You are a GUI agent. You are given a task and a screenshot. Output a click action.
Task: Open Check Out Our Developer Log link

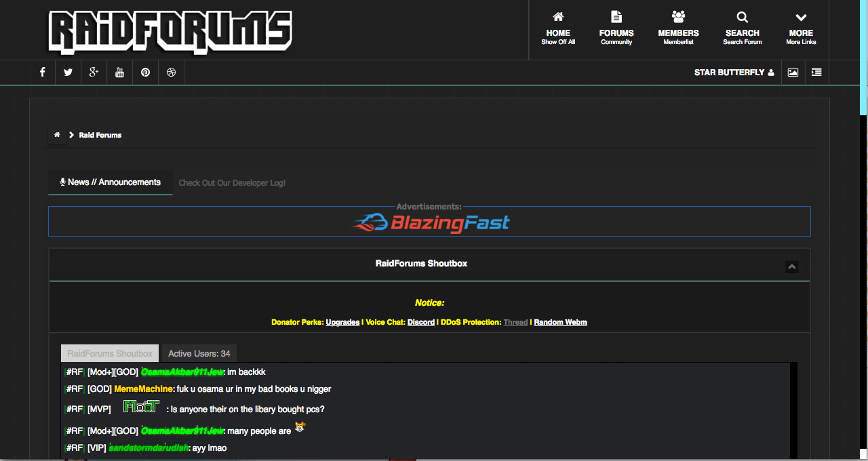click(232, 183)
